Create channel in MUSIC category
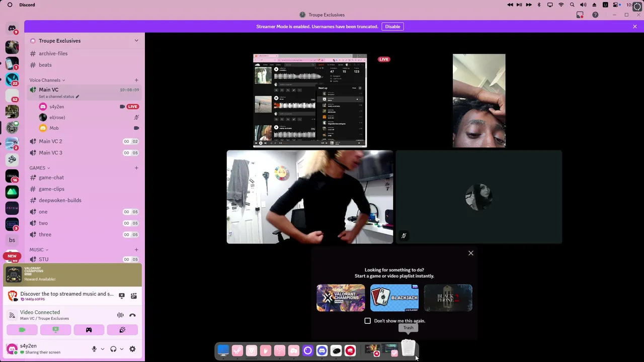The height and width of the screenshot is (362, 644). tap(136, 250)
